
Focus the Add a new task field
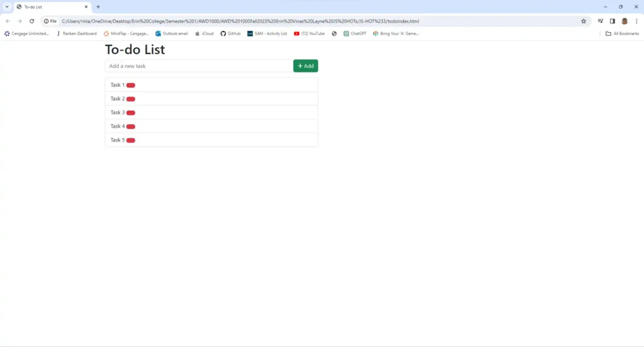199,65
